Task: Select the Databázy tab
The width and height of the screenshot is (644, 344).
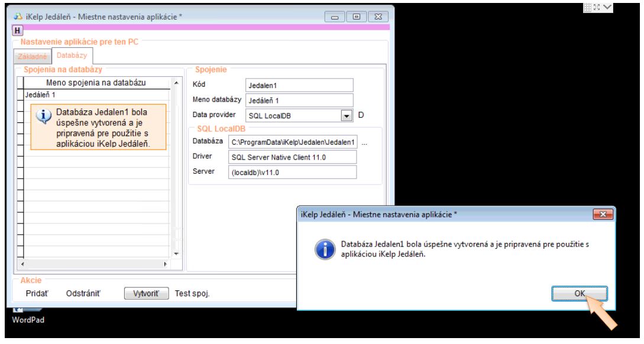Action: pyautogui.click(x=67, y=56)
